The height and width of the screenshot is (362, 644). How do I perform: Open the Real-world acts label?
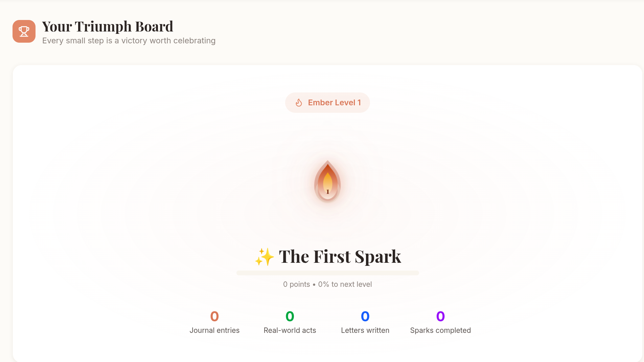290,331
